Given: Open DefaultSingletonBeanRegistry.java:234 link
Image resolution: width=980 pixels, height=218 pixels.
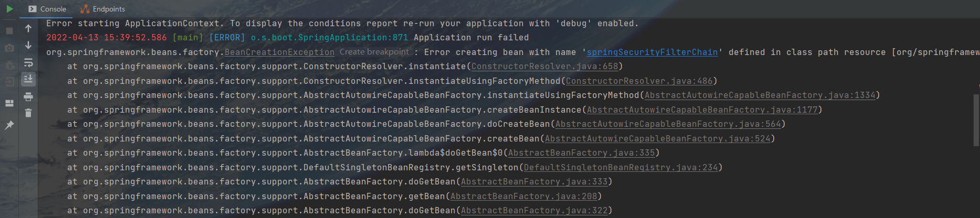Looking at the screenshot, I should [621, 168].
